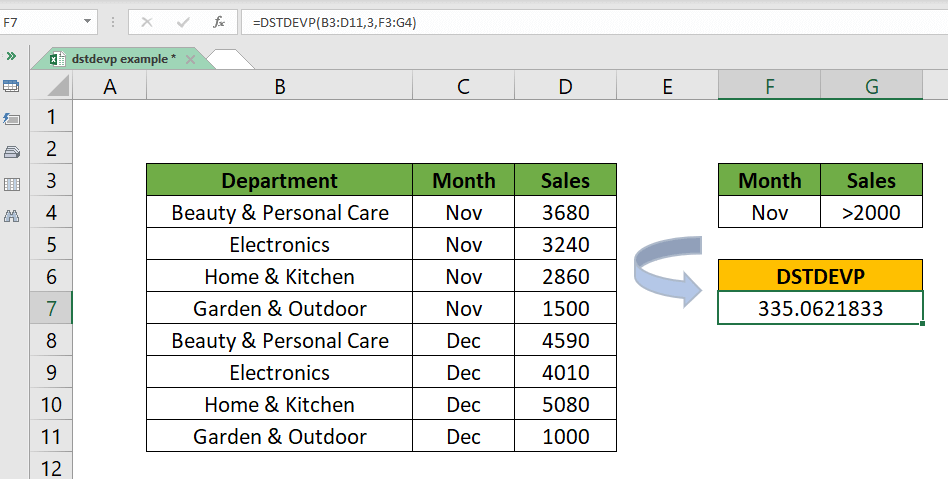Open Find and Replace binoculars icon
The image size is (948, 479).
(x=11, y=216)
